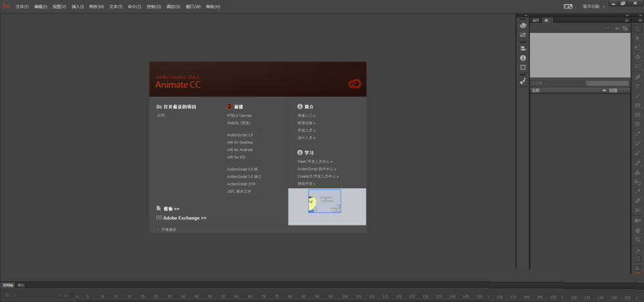
Task: Open the Motion Presets panel icon
Action: 523,81
